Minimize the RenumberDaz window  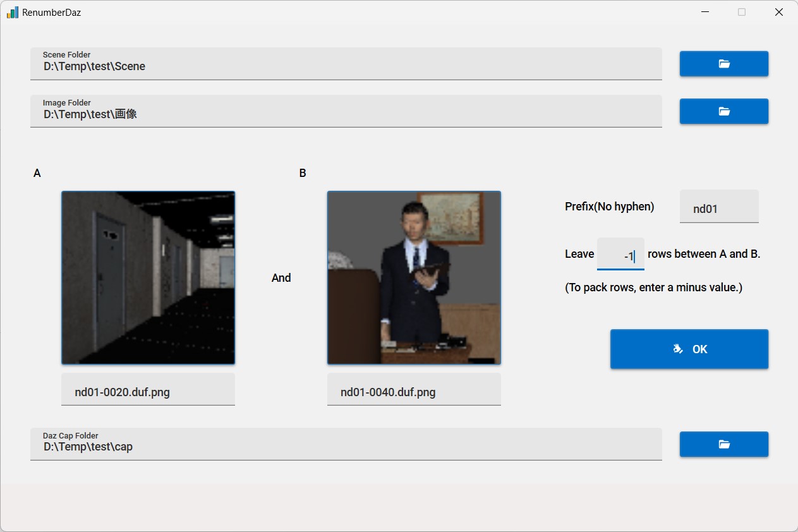(x=704, y=12)
